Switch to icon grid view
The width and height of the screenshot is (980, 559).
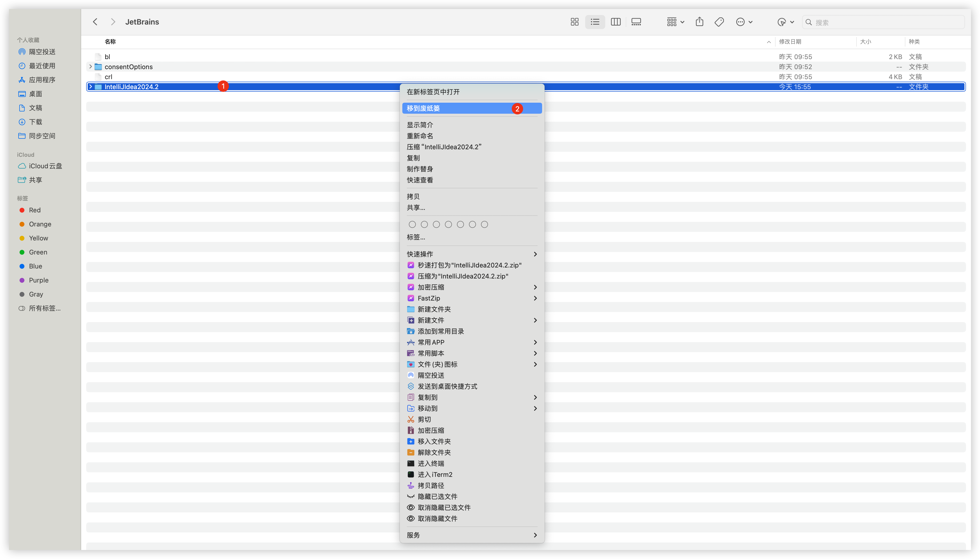click(x=574, y=22)
